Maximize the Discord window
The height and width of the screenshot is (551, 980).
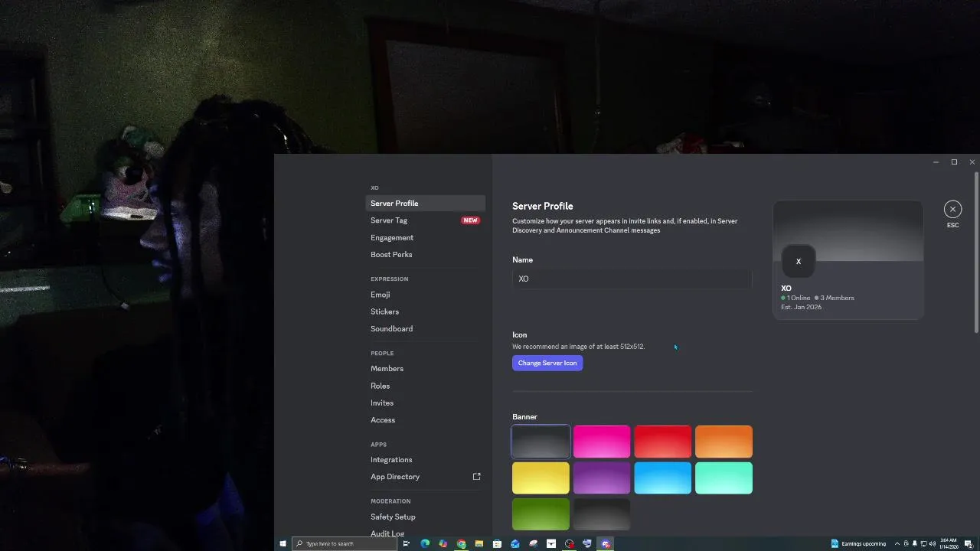(954, 162)
